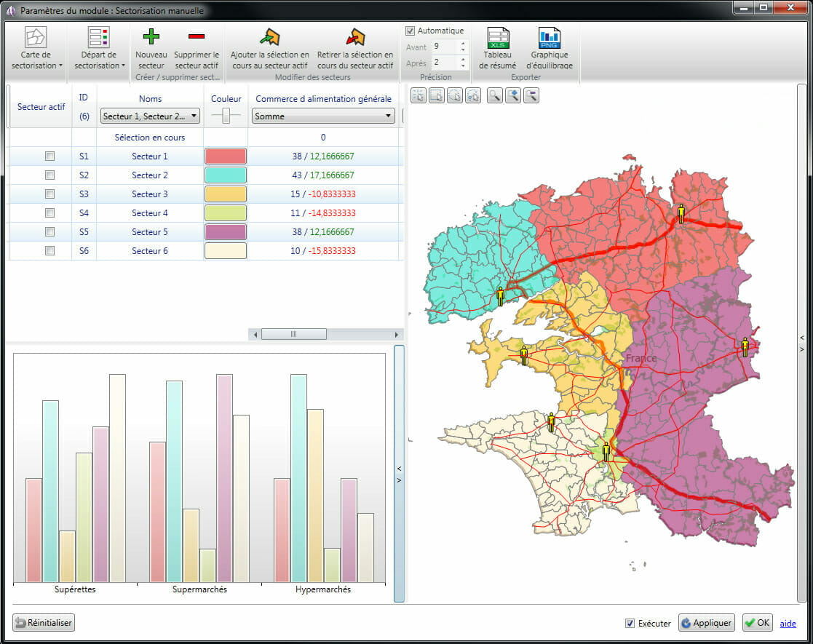Viewport: 813px width, 644px height.
Task: Check the S1 active sector checkbox
Action: click(x=49, y=156)
